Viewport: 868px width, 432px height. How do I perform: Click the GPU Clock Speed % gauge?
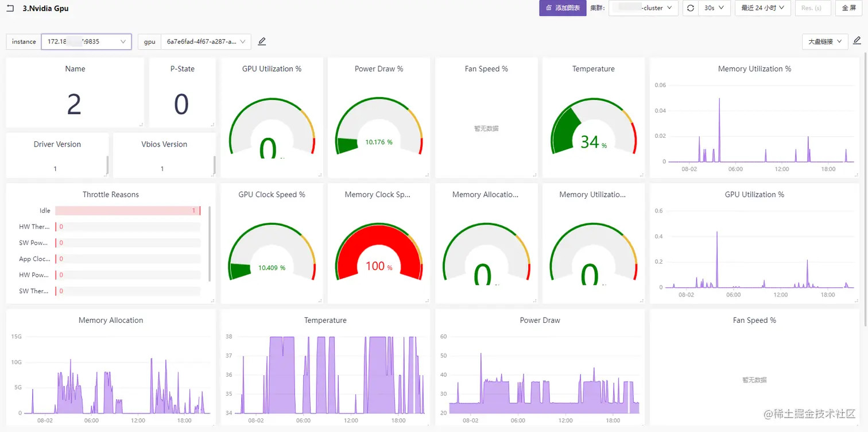click(x=272, y=253)
